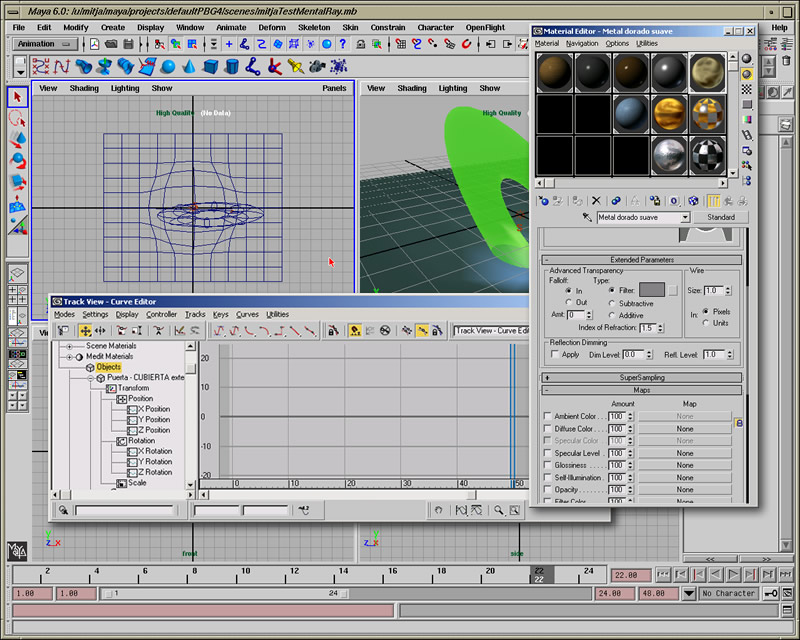This screenshot has width=800, height=640.
Task: Open the Deform menu
Action: tap(272, 28)
